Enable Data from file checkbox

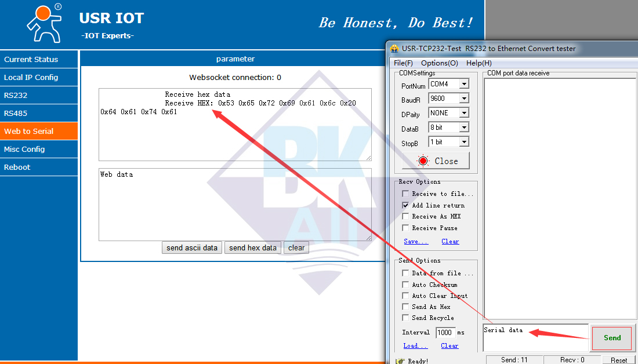[x=405, y=273]
